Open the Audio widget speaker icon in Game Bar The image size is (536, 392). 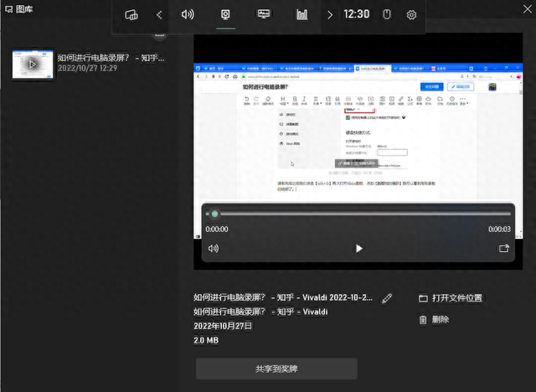(x=188, y=14)
